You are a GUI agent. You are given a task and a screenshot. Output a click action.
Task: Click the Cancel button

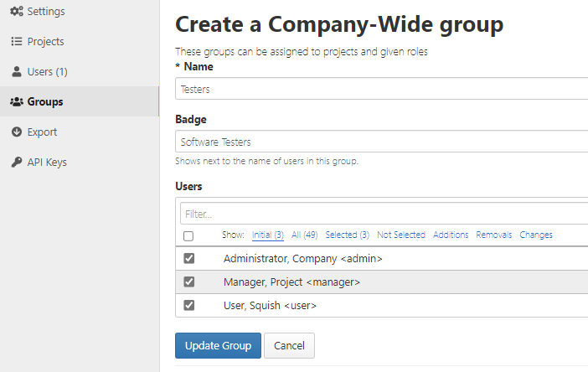[289, 345]
